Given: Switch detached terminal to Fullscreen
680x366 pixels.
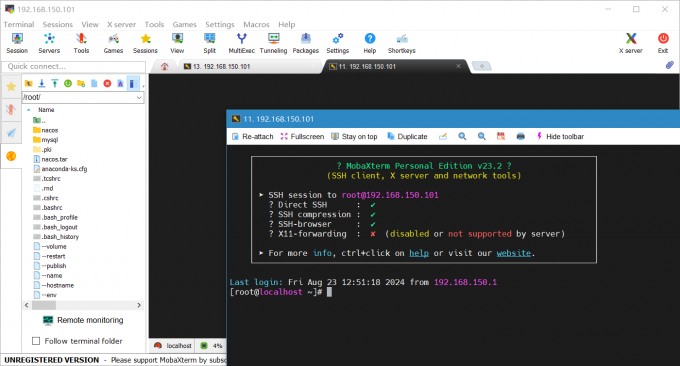Looking at the screenshot, I should coord(302,136).
